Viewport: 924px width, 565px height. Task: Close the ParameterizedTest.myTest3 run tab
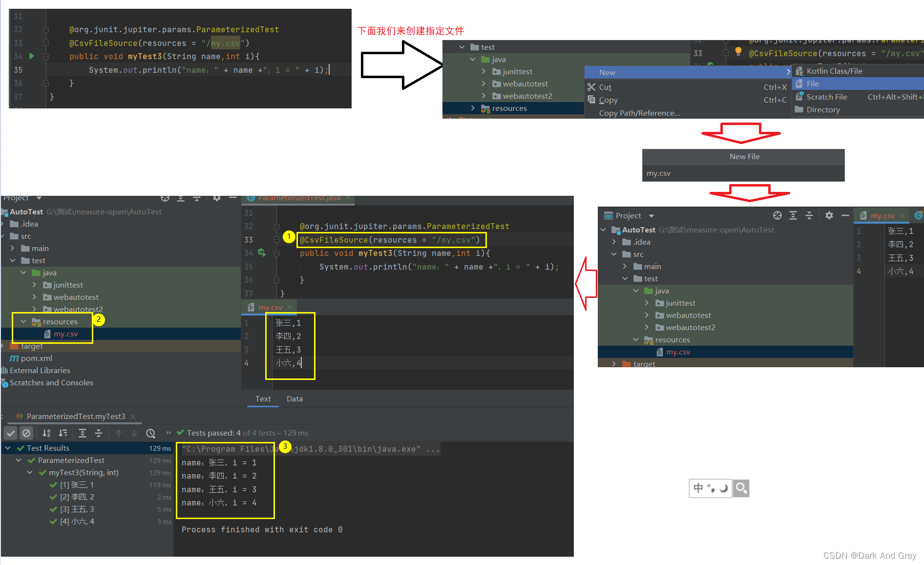coord(133,417)
